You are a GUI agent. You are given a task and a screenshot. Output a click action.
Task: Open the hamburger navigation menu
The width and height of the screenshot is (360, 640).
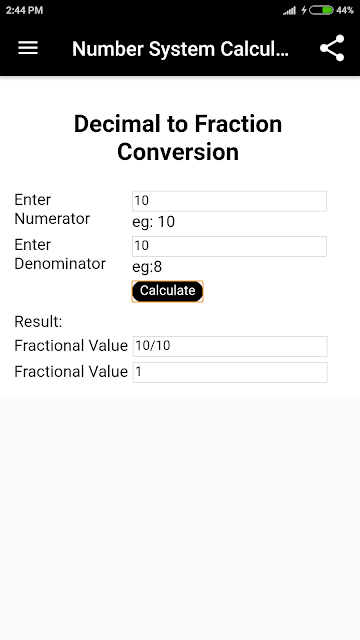click(x=28, y=48)
